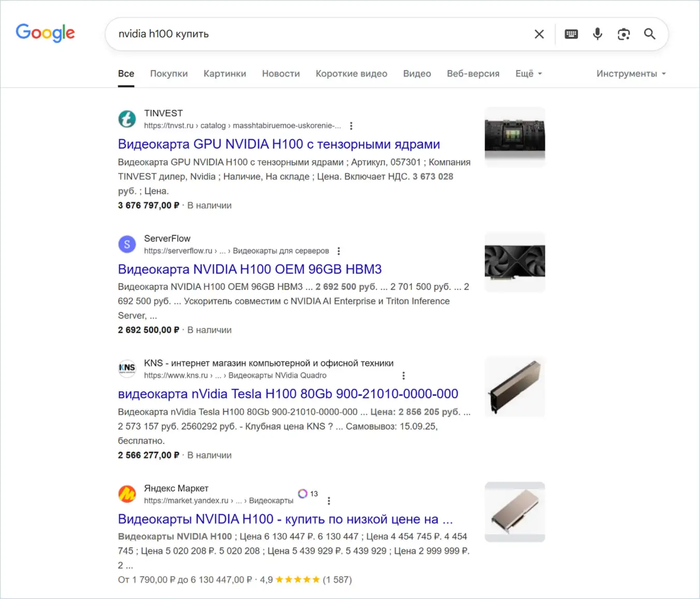Screen dimensions: 700x599
Task: Switch to the Картинки tab
Action: coord(225,74)
